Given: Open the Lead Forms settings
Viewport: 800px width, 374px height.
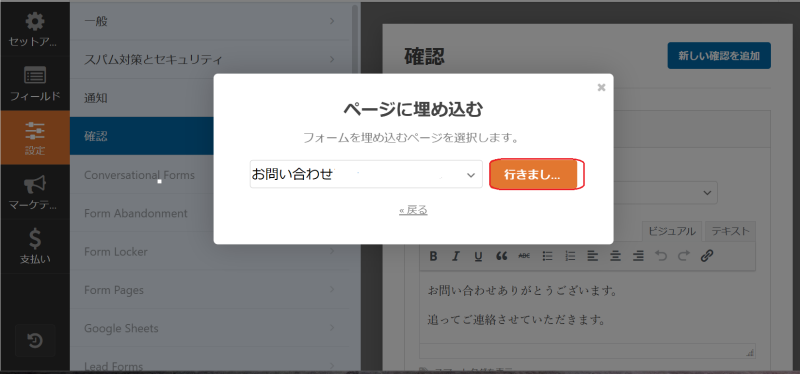Looking at the screenshot, I should click(x=210, y=360).
